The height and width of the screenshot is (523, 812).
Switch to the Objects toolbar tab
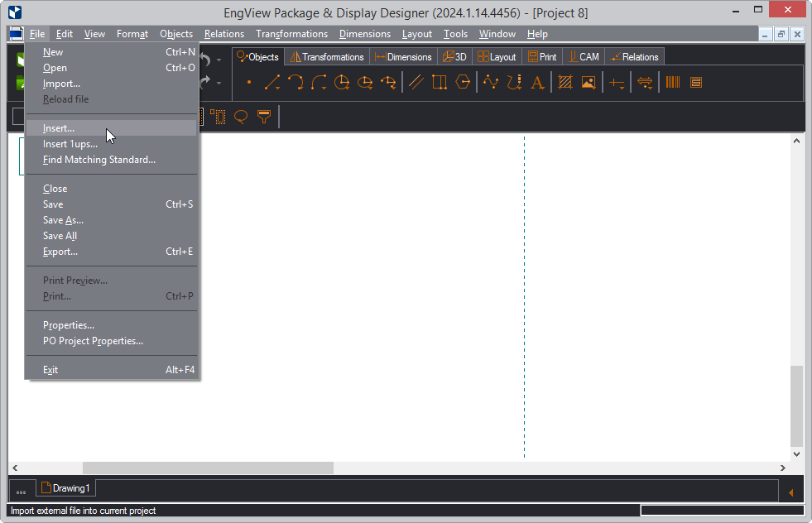tap(258, 57)
